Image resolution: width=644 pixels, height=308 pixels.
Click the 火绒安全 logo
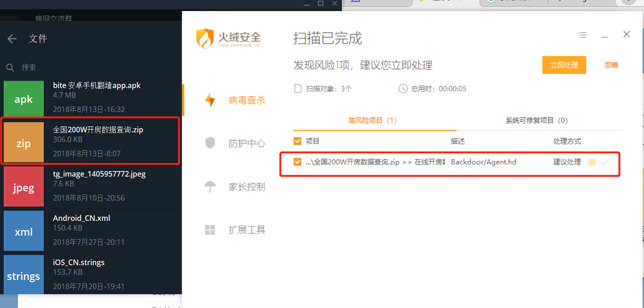[x=229, y=38]
